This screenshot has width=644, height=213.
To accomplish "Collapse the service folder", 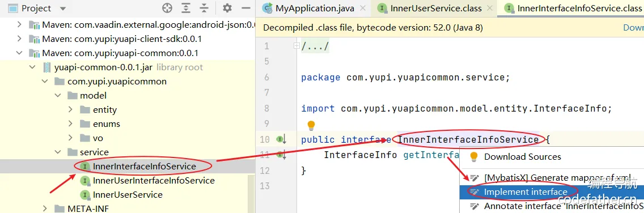I will (58, 152).
